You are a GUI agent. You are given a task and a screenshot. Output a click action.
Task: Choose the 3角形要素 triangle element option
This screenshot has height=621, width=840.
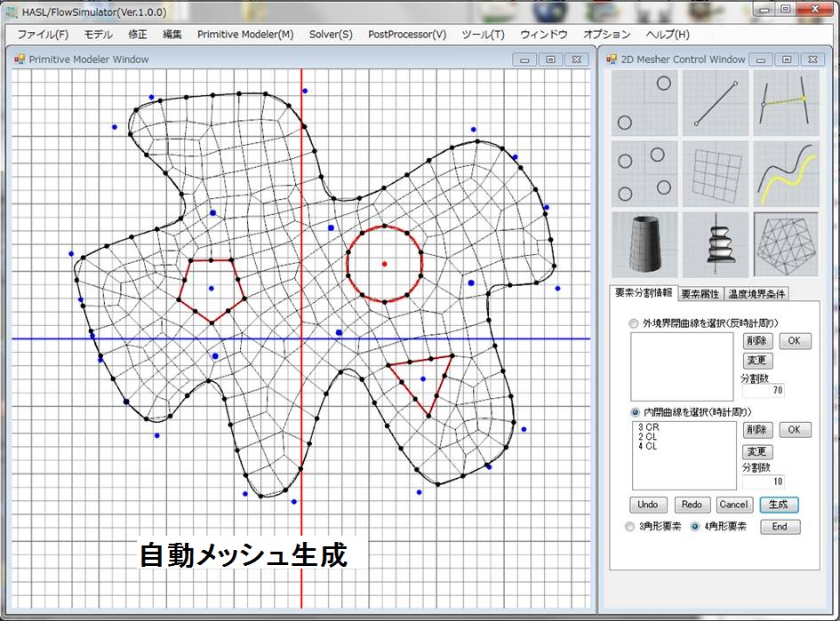coord(631,527)
